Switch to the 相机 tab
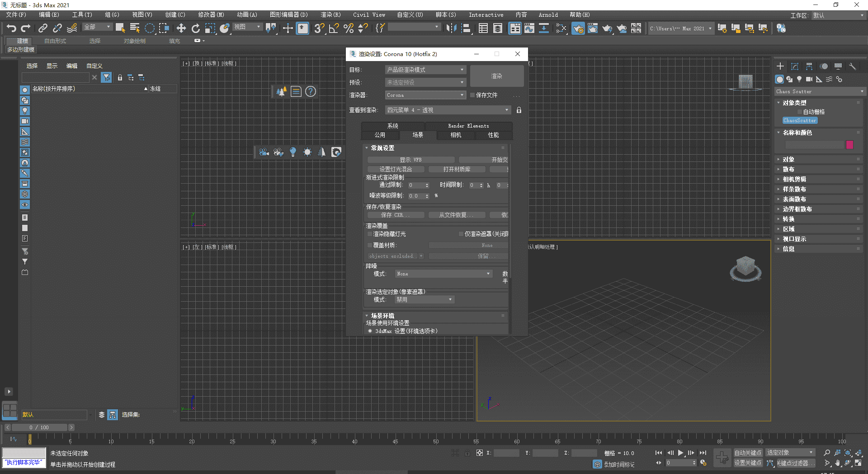 coord(456,135)
